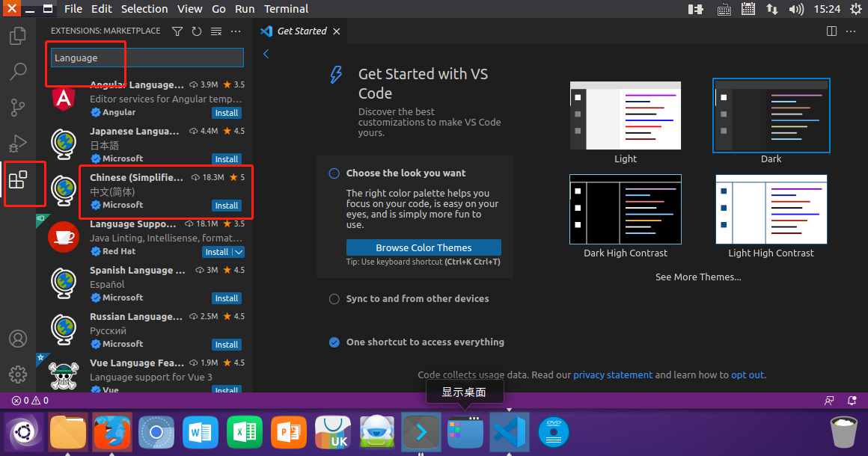The height and width of the screenshot is (456, 868).
Task: Open the Explorer view in activity bar
Action: point(18,36)
